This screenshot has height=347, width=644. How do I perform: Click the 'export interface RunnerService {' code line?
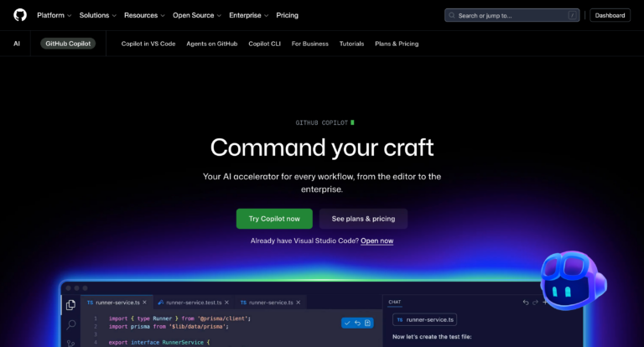[159, 342]
